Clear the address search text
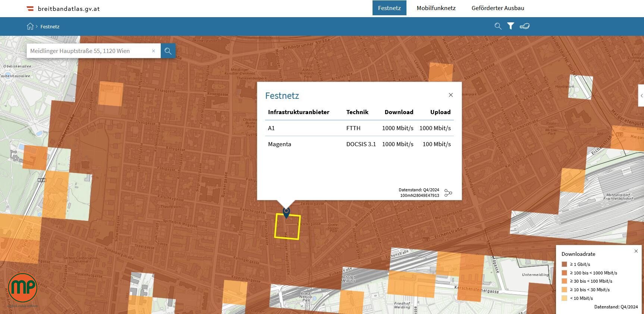This screenshot has height=314, width=644. (x=153, y=51)
